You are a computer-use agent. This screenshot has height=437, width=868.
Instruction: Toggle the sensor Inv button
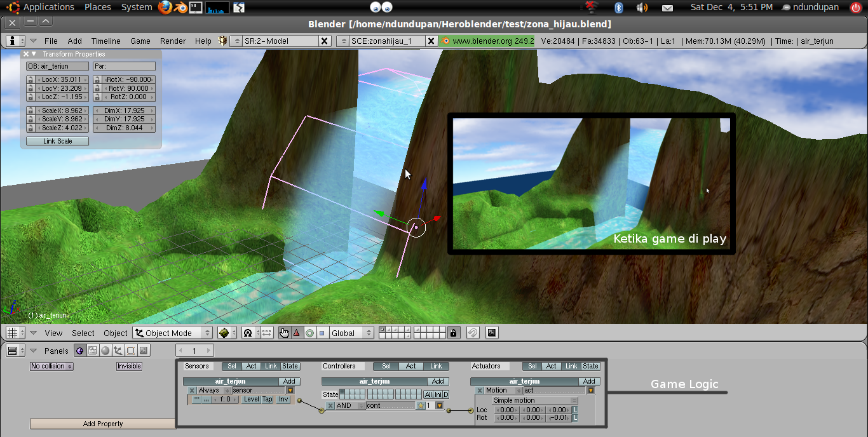[x=283, y=400]
